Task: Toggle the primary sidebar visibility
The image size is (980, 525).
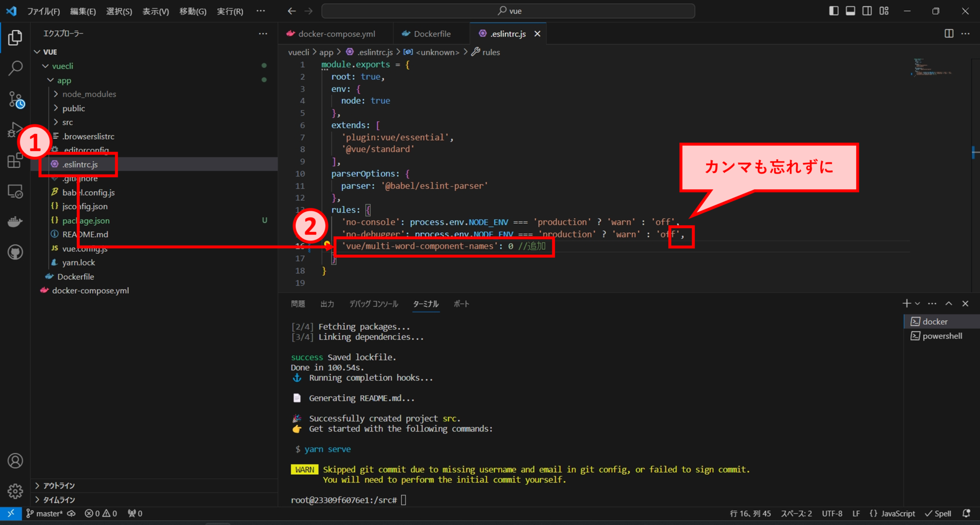Action: (x=834, y=11)
